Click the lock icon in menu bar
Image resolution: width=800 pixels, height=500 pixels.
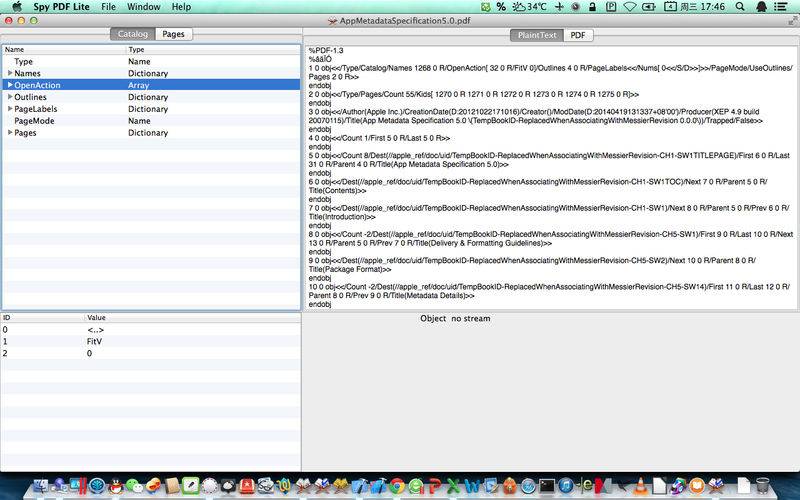click(592, 7)
